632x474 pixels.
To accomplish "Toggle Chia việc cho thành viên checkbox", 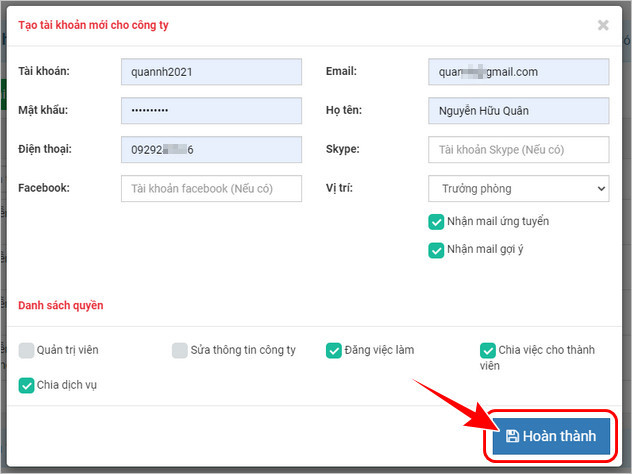I will [488, 350].
